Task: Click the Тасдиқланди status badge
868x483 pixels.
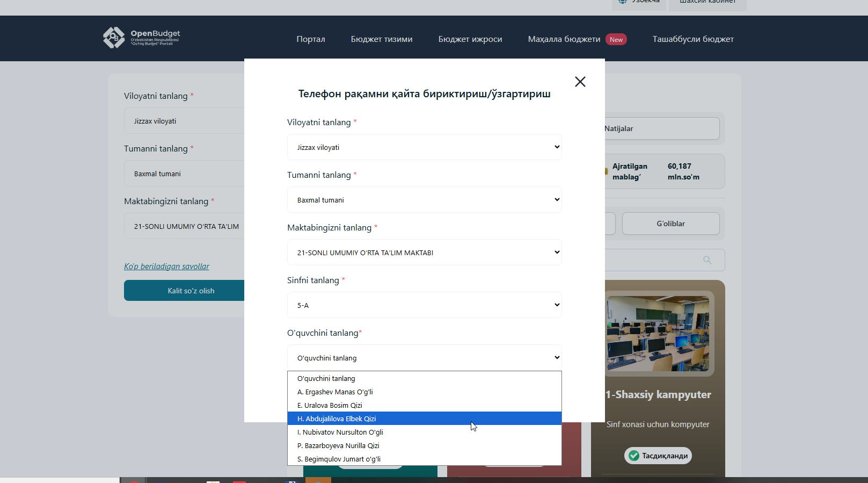Action: [658, 456]
